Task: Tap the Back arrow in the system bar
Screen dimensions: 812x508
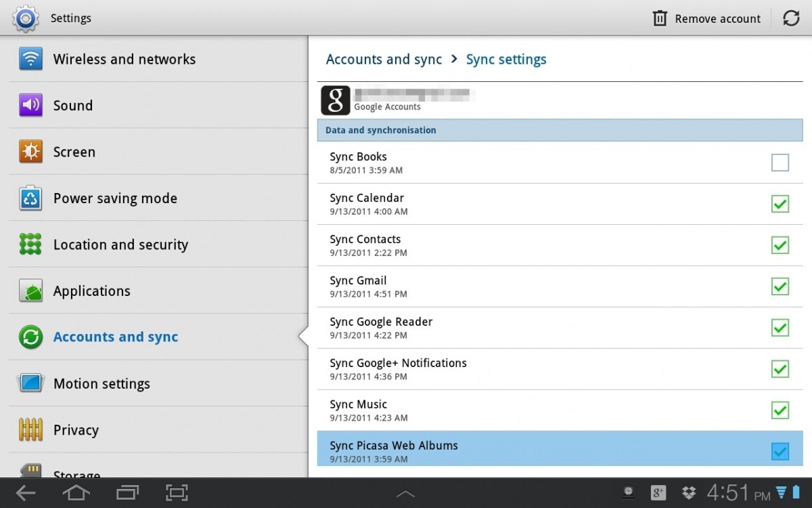Action: click(26, 493)
